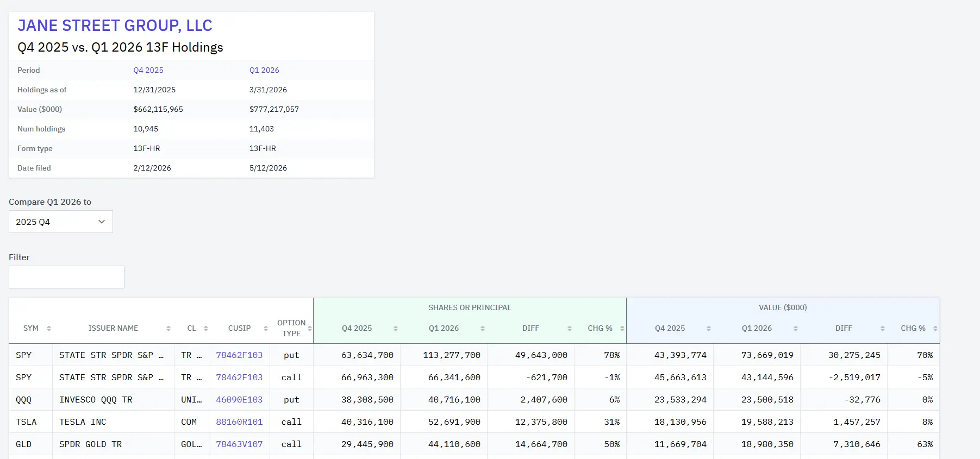Viewport: 980px width, 459px height.
Task: Click SPY put Q1 value 73,669,019
Action: [767, 355]
